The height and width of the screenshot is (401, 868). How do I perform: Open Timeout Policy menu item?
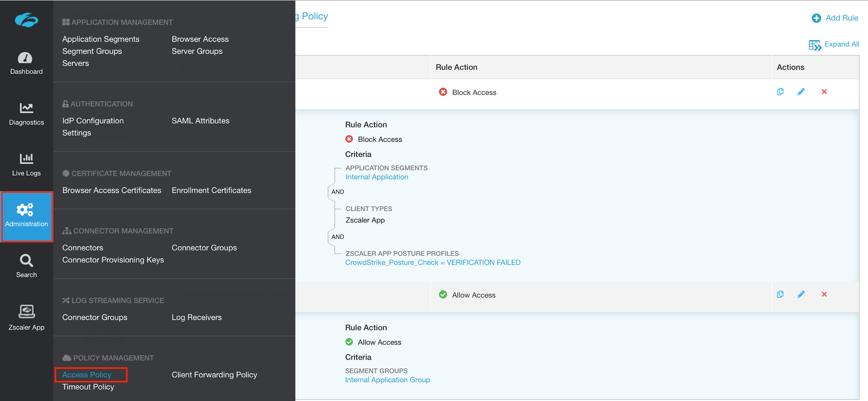(x=88, y=387)
